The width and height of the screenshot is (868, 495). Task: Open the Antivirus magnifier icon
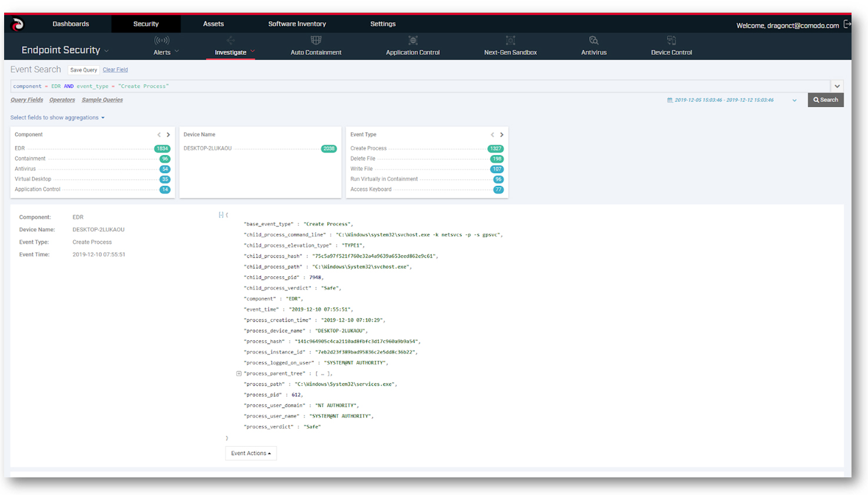point(594,40)
